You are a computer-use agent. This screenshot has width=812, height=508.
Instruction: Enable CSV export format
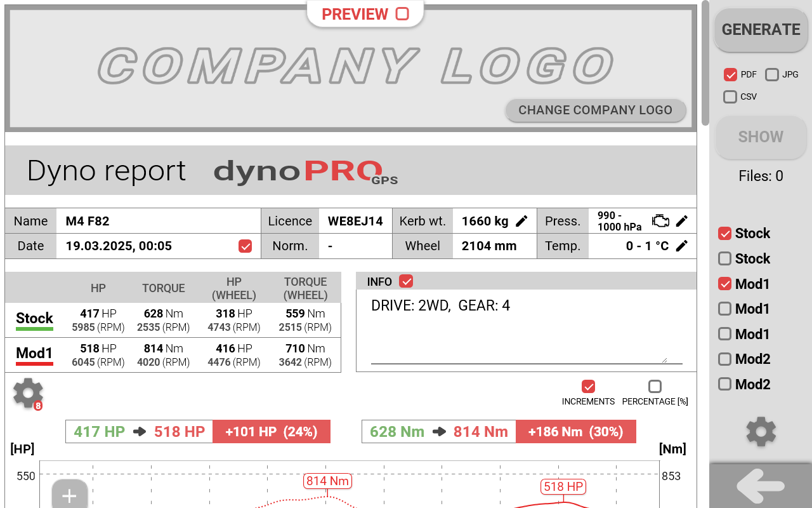(x=730, y=97)
